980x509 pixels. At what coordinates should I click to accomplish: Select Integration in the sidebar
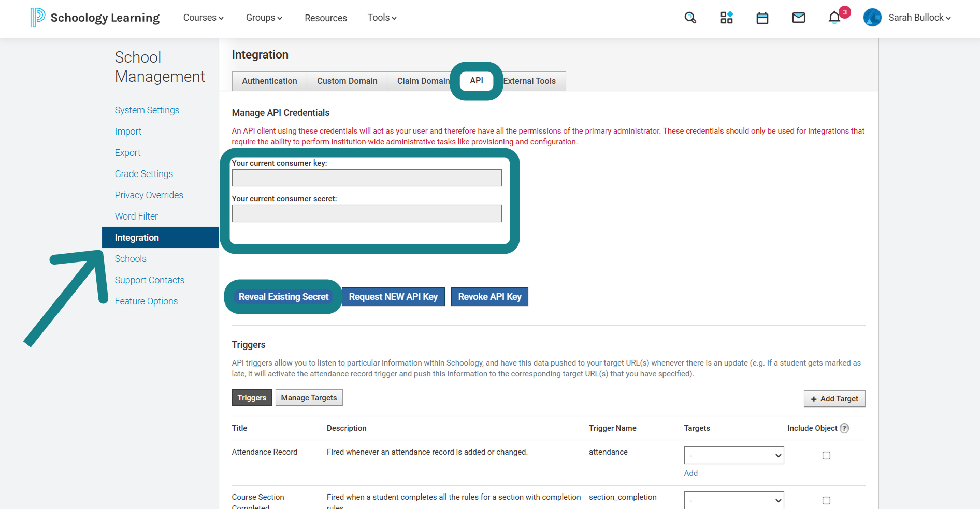(161, 238)
